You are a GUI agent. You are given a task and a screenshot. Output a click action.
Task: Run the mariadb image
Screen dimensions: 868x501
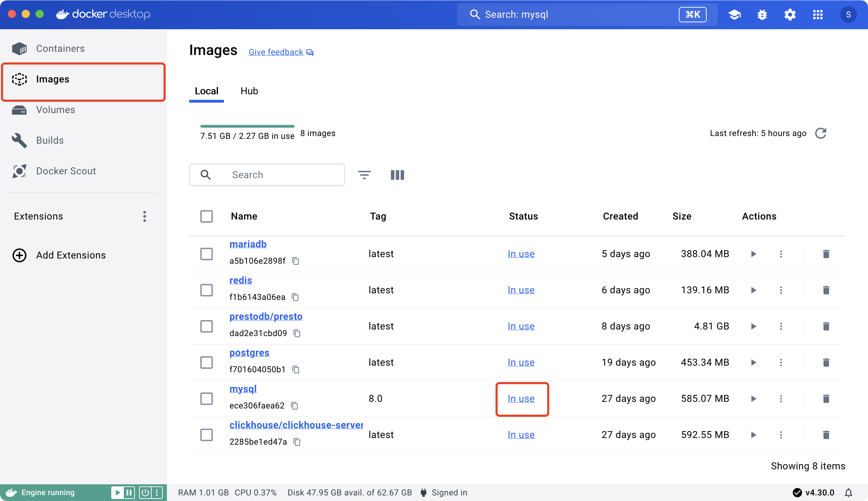coord(754,254)
